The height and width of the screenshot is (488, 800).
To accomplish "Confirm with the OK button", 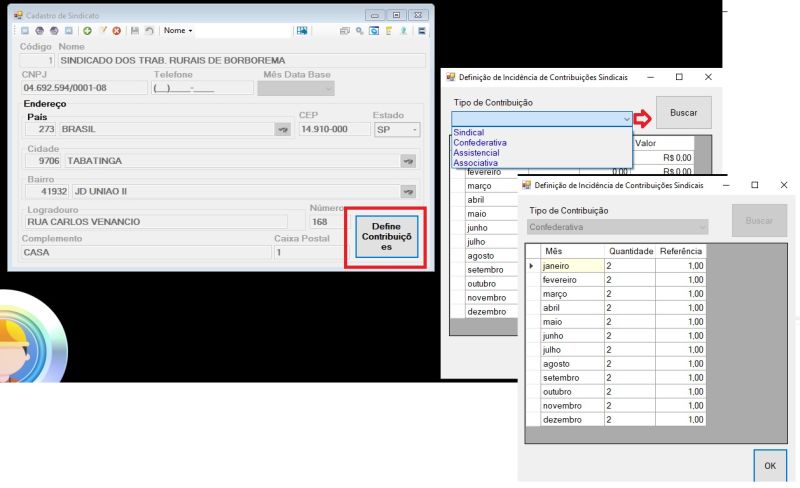I will (769, 466).
